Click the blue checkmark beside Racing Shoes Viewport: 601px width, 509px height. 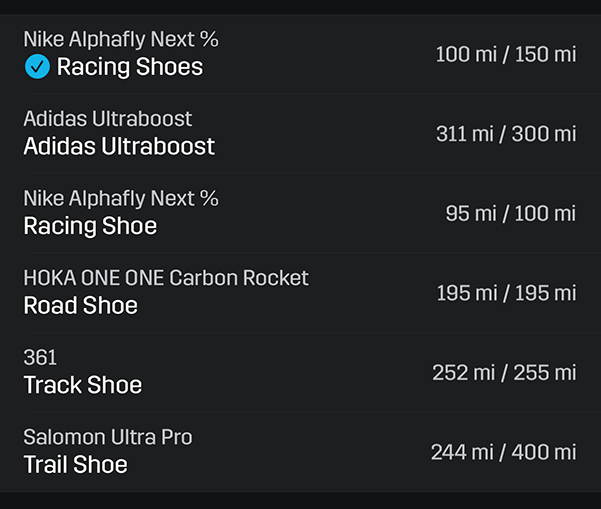[x=37, y=67]
